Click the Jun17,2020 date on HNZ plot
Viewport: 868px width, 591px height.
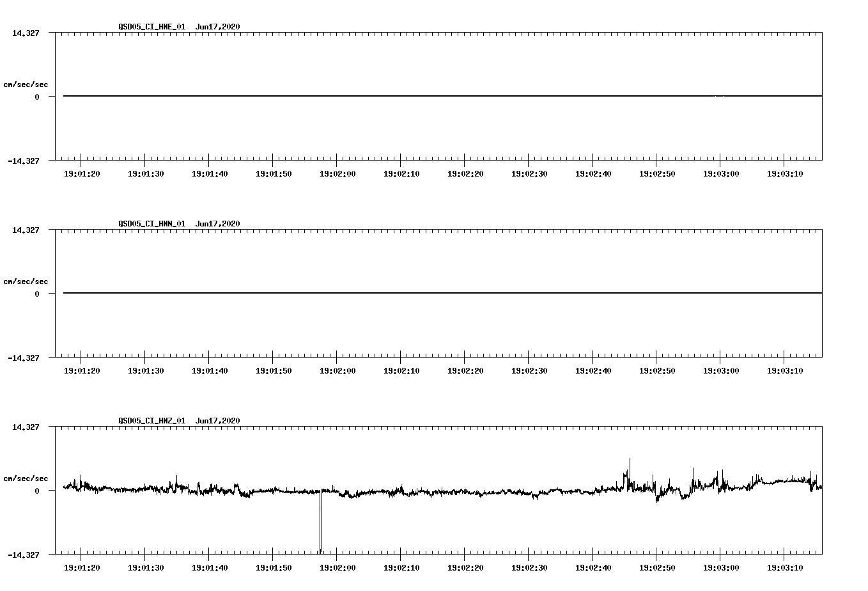tap(218, 421)
